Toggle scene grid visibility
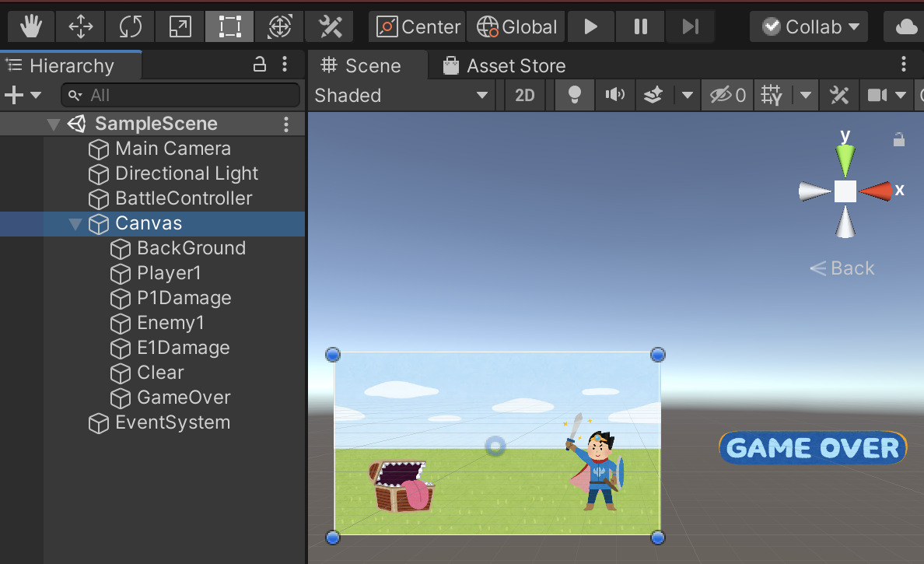The height and width of the screenshot is (564, 924). tap(772, 96)
